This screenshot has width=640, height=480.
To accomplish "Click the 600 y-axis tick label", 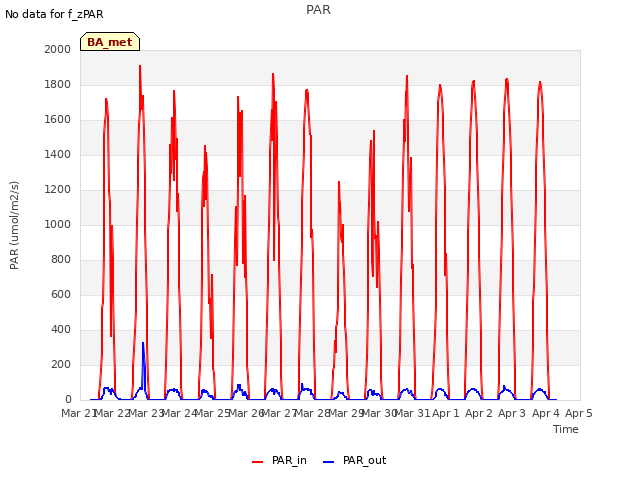I will point(61,295).
